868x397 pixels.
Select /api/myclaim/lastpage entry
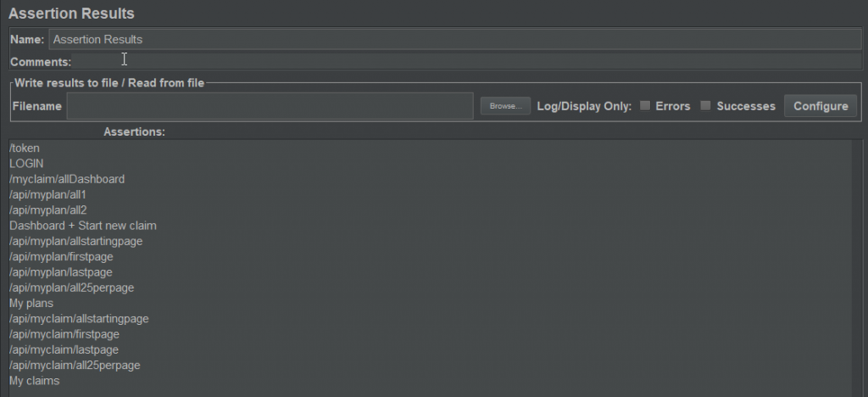pyautogui.click(x=64, y=350)
